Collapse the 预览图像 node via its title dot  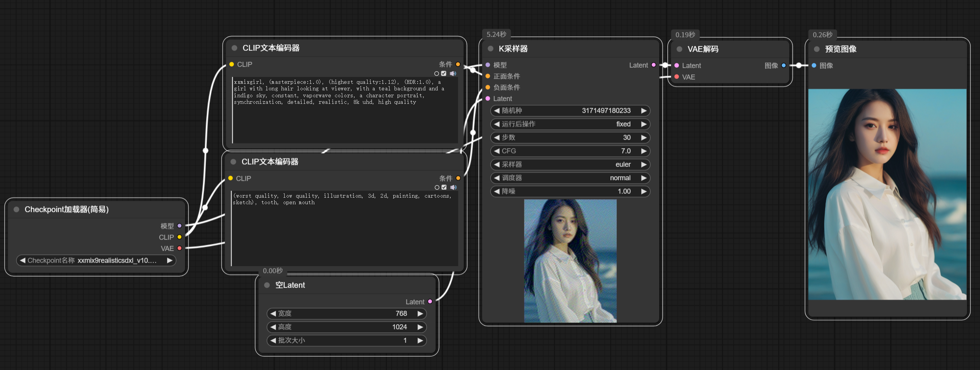[x=817, y=49]
